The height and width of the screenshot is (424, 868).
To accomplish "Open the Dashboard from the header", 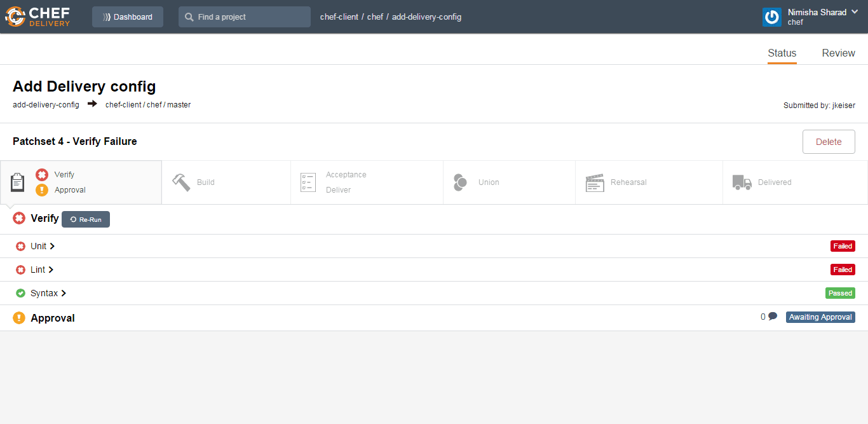I will tap(128, 17).
